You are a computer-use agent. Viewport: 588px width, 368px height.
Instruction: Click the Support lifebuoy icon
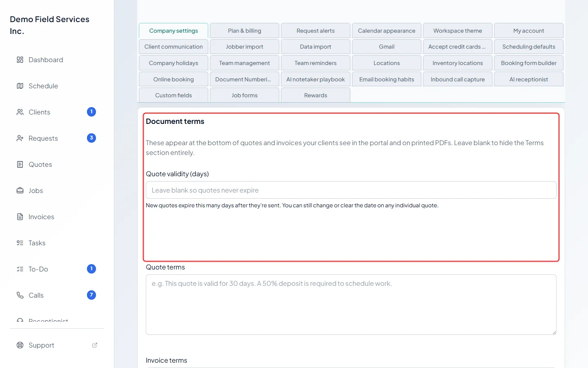[20, 345]
